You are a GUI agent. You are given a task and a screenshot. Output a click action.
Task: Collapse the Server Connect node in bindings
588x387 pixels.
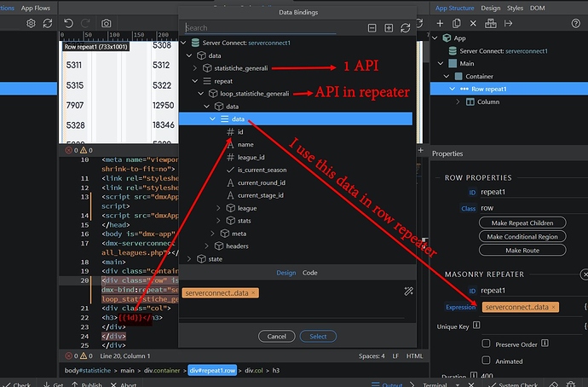click(x=183, y=43)
